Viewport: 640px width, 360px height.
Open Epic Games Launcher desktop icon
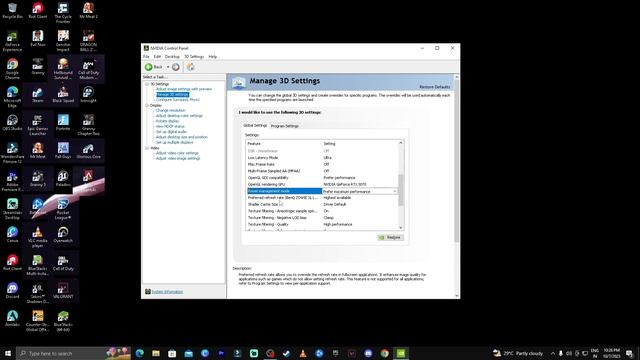[x=38, y=125]
